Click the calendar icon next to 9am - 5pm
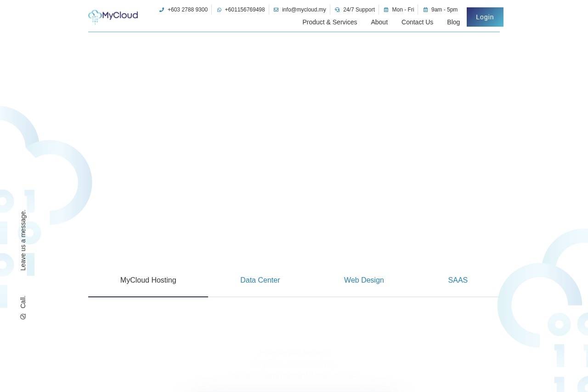 [425, 10]
